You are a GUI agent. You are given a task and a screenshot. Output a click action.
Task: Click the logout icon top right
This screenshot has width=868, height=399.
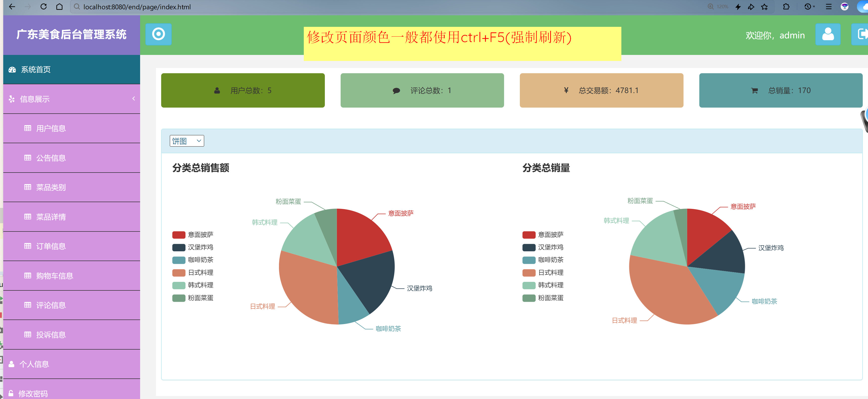[x=864, y=34]
